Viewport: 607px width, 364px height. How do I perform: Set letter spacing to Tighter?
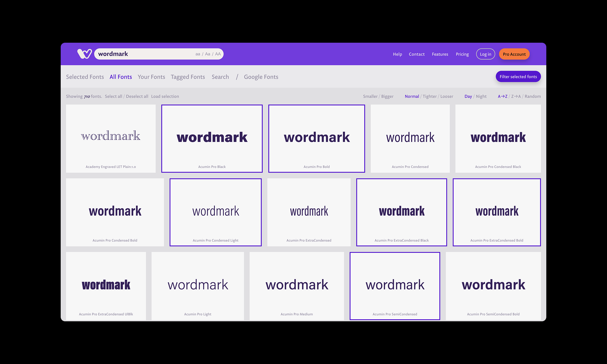click(429, 96)
